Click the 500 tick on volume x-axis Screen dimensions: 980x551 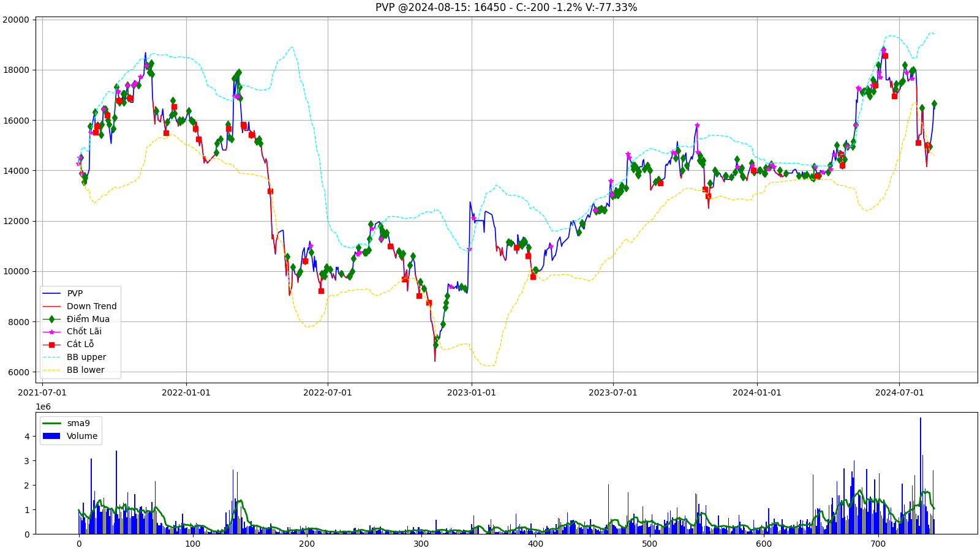(649, 544)
